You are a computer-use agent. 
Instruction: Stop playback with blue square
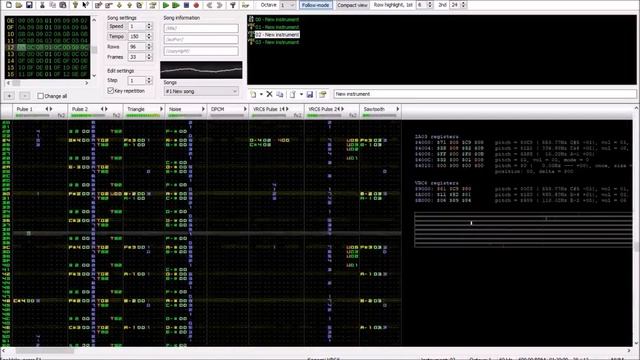coord(186,5)
